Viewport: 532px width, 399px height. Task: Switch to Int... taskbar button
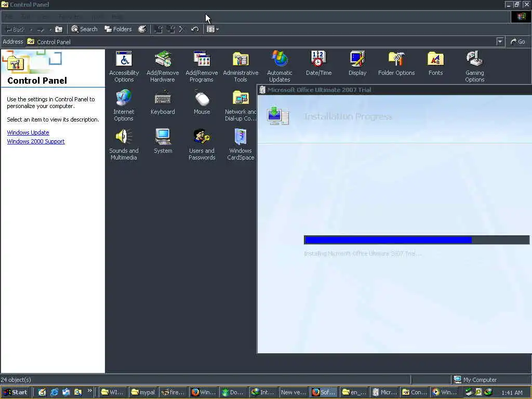263,392
